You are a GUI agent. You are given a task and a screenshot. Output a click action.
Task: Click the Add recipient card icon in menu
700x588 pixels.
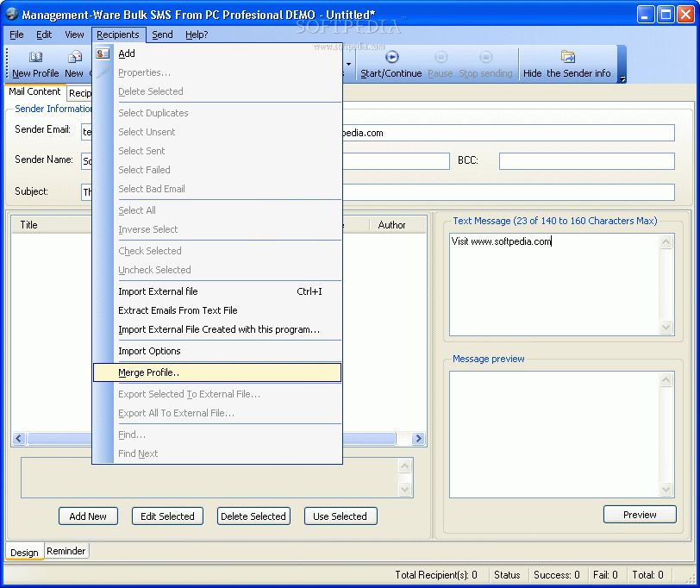click(x=103, y=53)
